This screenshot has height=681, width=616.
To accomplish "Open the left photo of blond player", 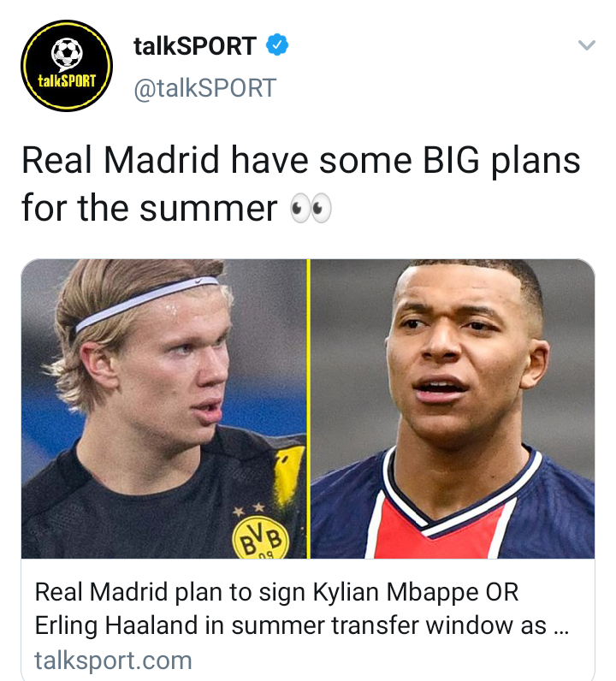I will (x=164, y=409).
